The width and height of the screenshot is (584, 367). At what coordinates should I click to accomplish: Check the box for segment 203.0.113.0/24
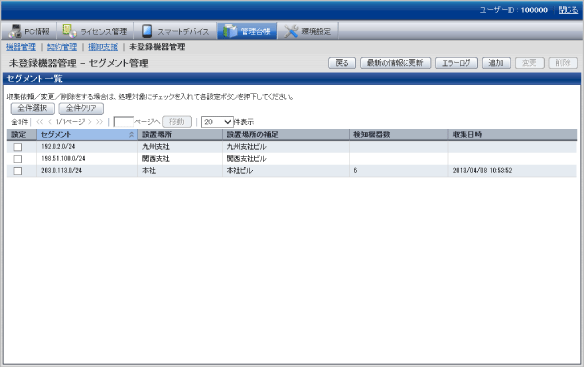[18, 171]
